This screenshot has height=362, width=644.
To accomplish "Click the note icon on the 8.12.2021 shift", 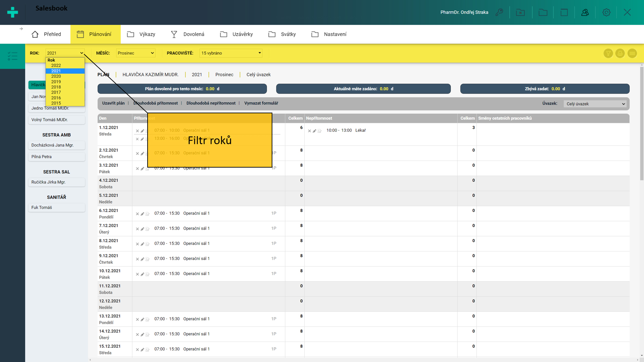I will tap(147, 244).
